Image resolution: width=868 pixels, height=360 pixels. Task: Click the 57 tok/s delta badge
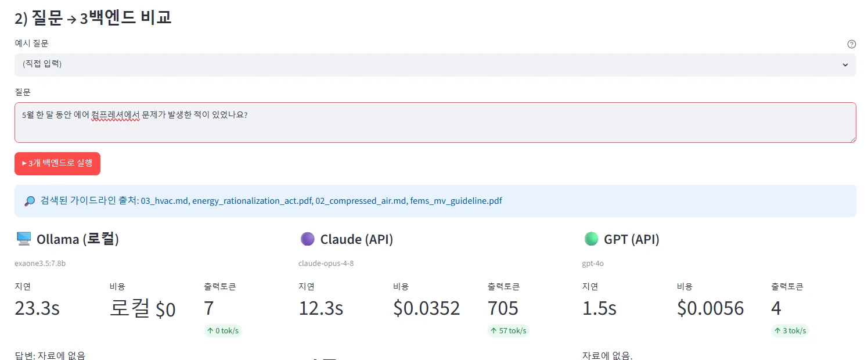point(509,331)
